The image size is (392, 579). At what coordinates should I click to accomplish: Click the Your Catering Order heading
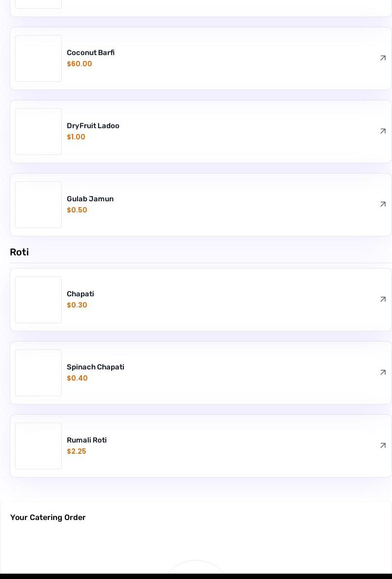(48, 518)
